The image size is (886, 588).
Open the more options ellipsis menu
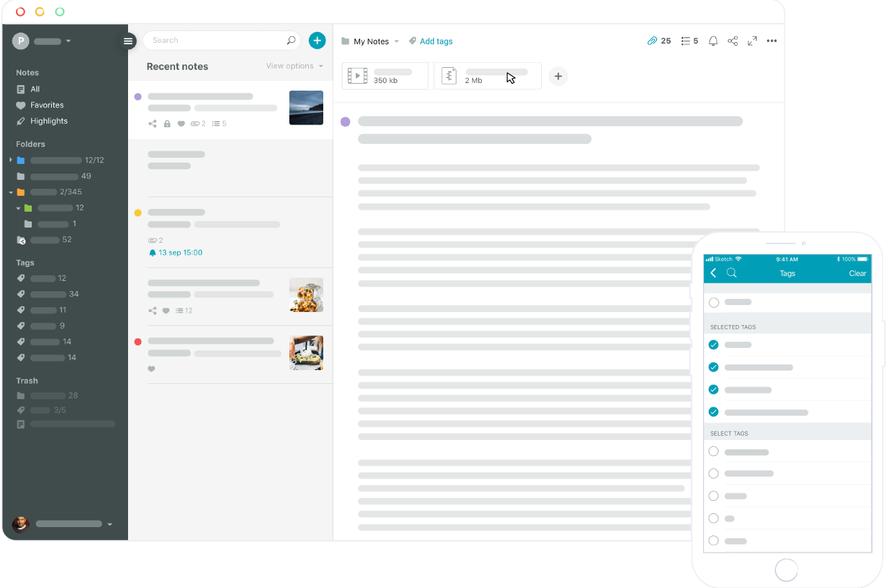(x=772, y=41)
